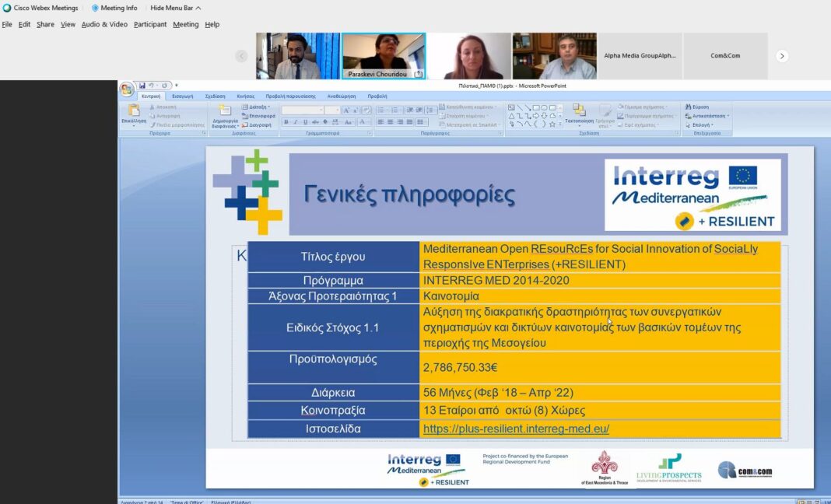Open the Layout (Διάταξη) dropdown
831x504 pixels.
click(x=257, y=107)
